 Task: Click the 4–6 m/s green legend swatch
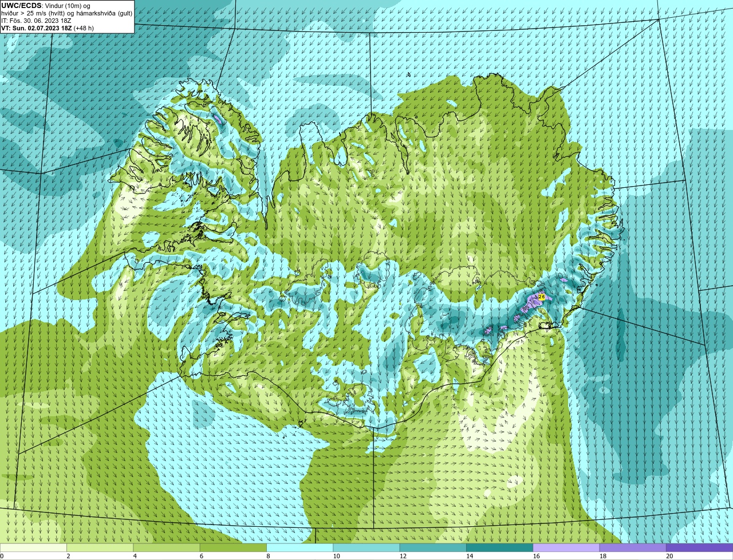pyautogui.click(x=167, y=547)
